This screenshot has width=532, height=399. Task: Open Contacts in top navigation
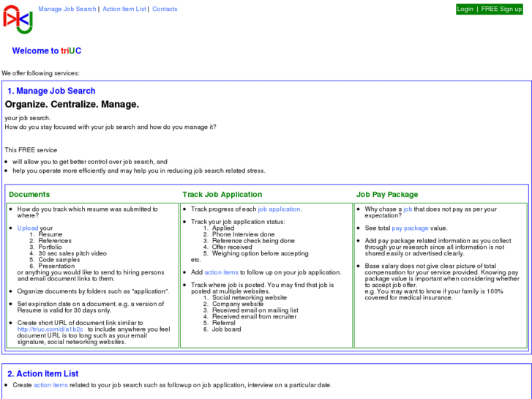coord(165,10)
